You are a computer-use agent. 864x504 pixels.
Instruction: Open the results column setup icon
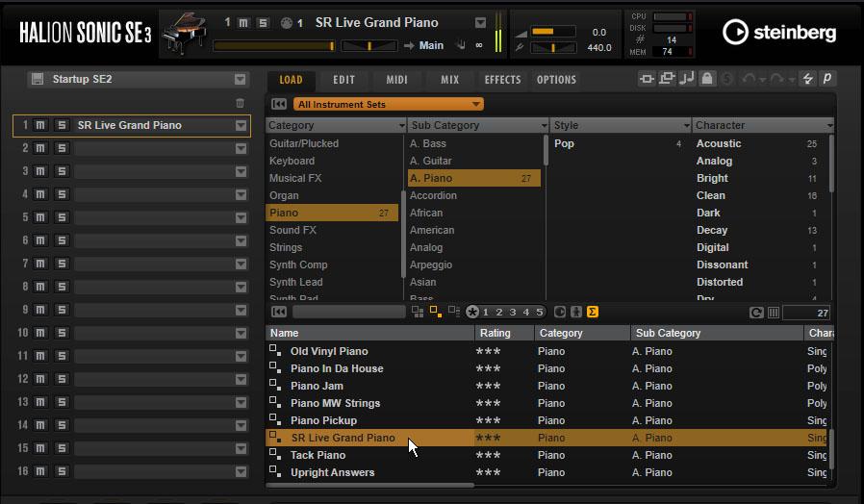point(773,313)
